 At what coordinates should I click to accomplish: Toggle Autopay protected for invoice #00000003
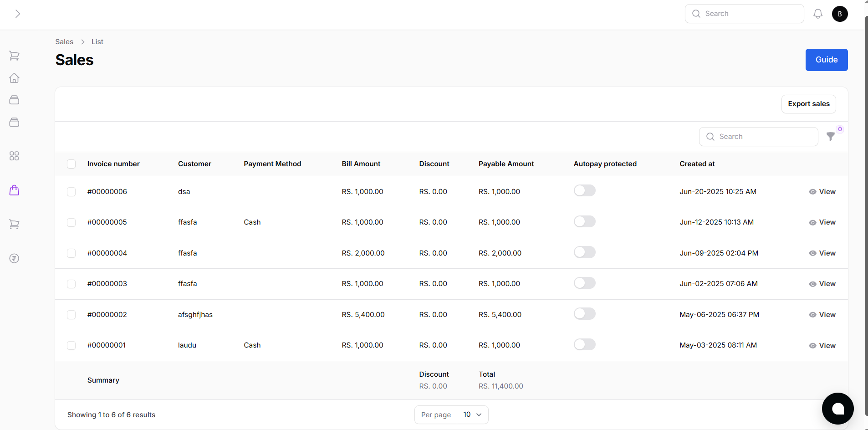(x=585, y=283)
